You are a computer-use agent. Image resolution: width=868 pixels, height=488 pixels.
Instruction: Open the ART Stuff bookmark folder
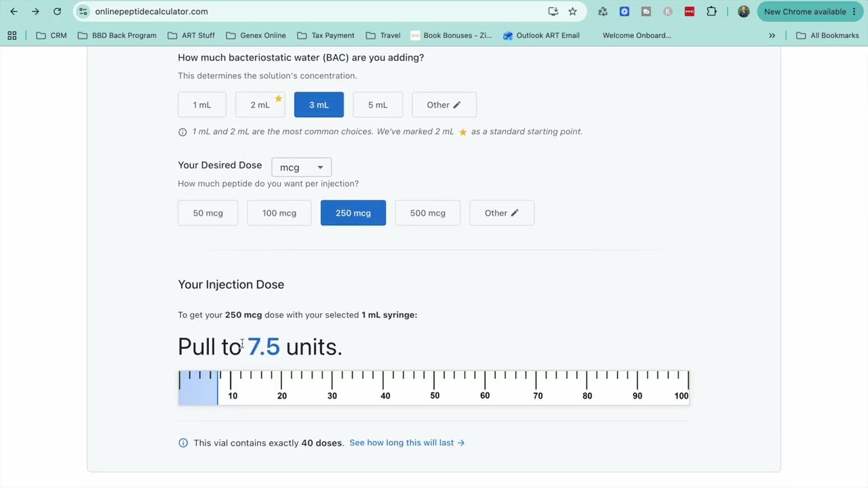191,35
